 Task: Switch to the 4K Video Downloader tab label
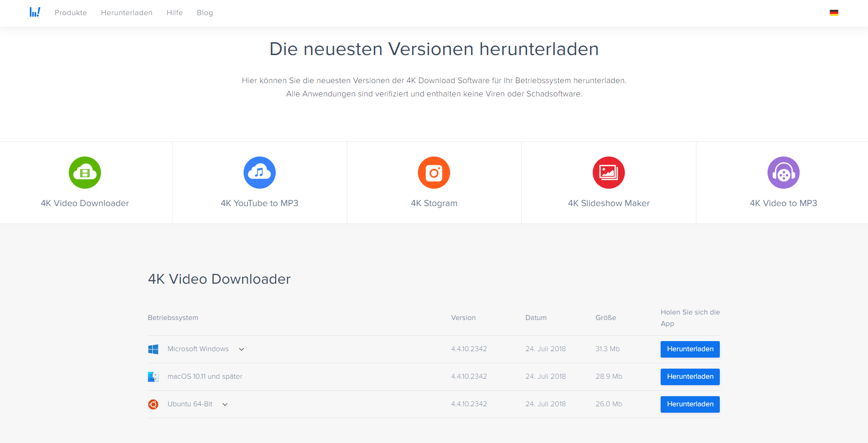[x=85, y=203]
